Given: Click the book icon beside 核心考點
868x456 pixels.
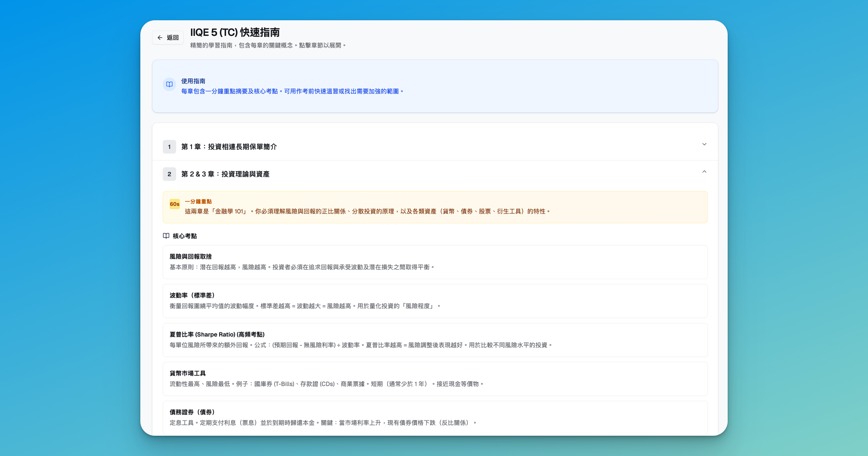Looking at the screenshot, I should [166, 236].
